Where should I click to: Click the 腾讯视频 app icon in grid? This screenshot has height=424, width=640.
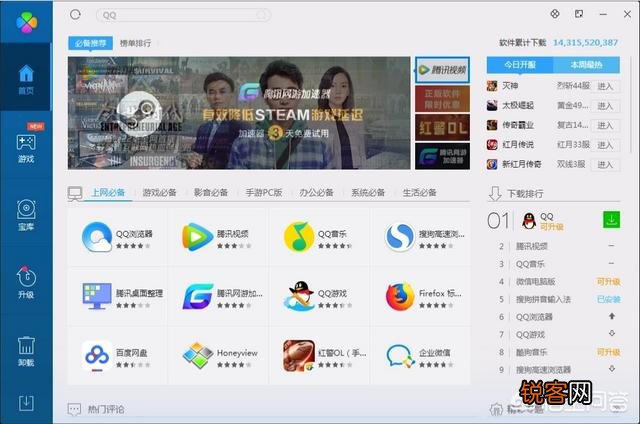point(198,237)
